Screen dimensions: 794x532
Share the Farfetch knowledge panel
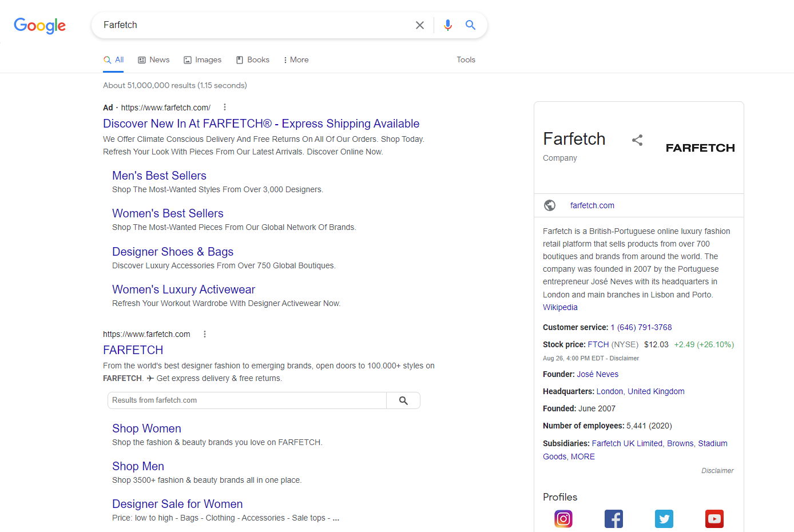pos(637,140)
